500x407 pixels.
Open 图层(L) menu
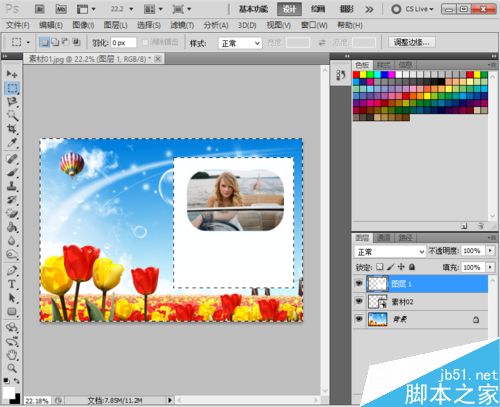pos(115,25)
